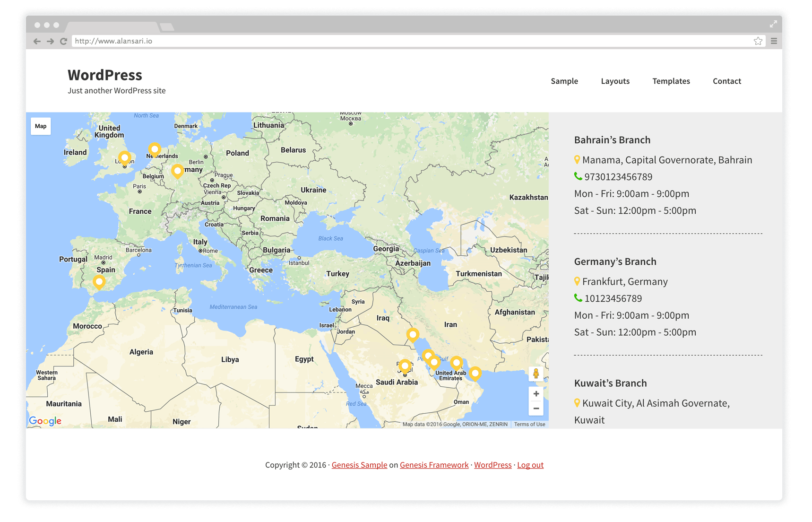
Task: Click the green phone icon beside Bahrain's number
Action: click(577, 176)
